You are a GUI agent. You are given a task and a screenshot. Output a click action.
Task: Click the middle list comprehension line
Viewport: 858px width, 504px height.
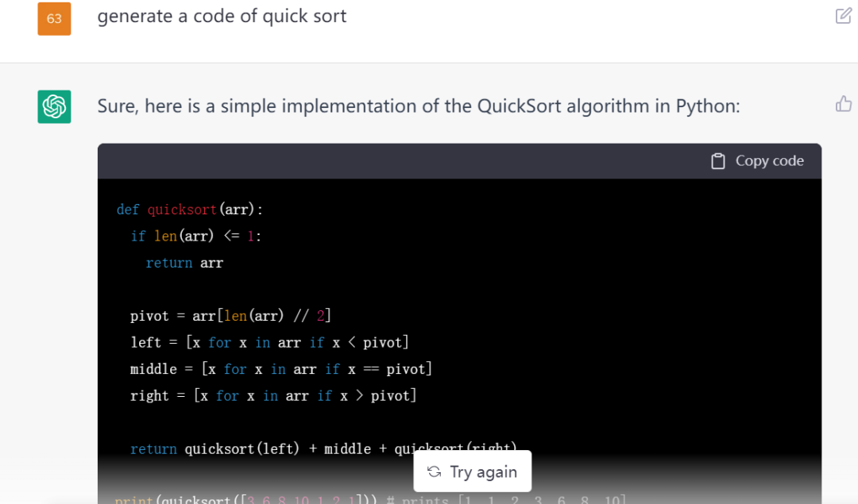(280, 369)
